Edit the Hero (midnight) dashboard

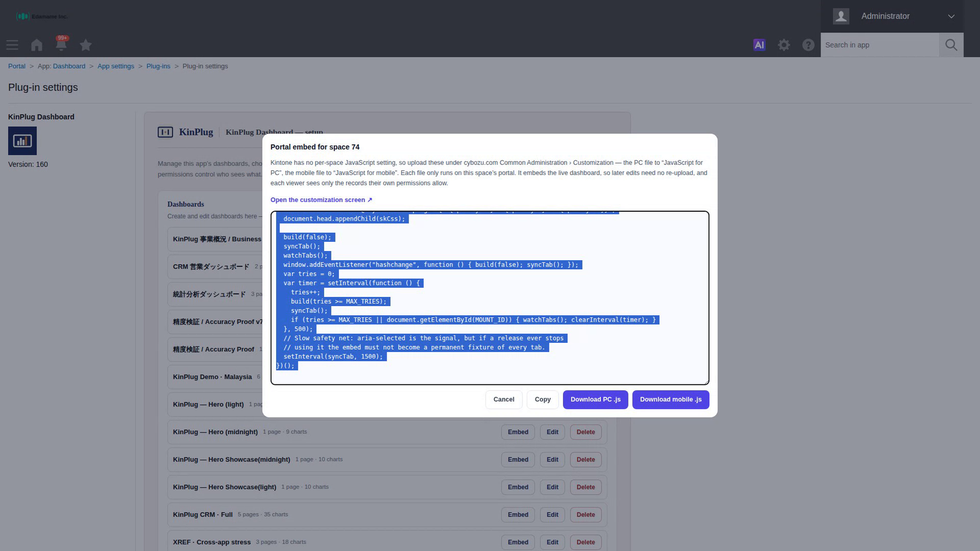point(552,432)
